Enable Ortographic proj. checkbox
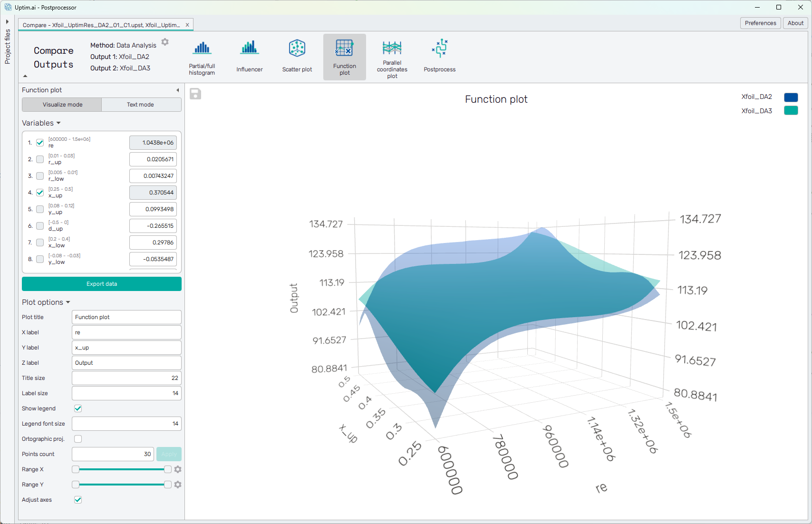 point(78,439)
